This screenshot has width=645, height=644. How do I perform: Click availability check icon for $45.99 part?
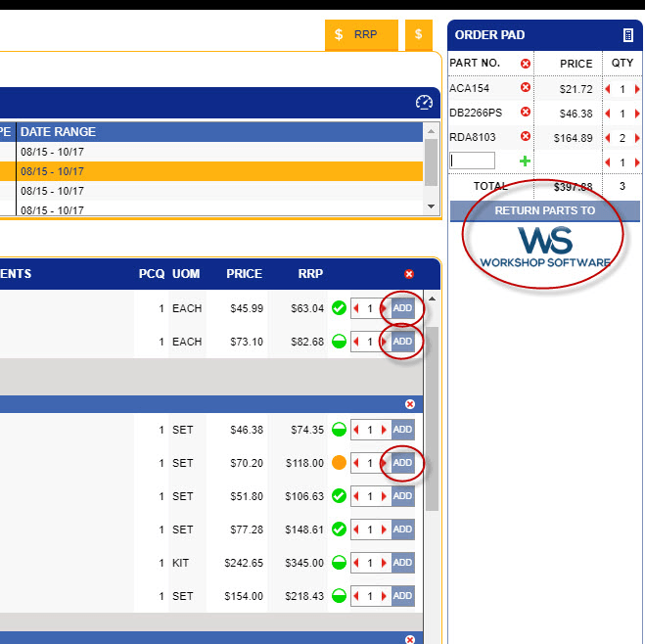click(x=339, y=308)
